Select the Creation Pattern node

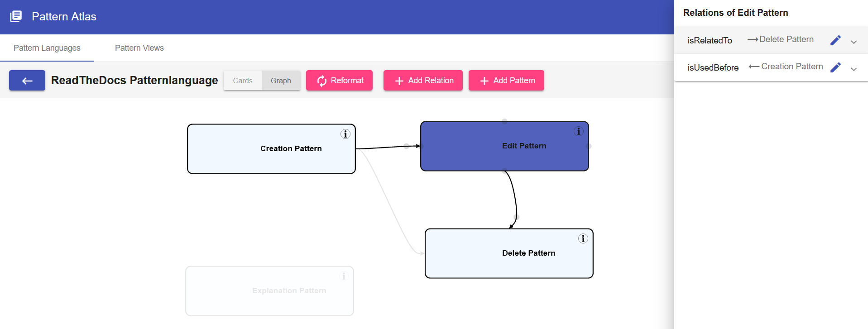click(x=271, y=149)
